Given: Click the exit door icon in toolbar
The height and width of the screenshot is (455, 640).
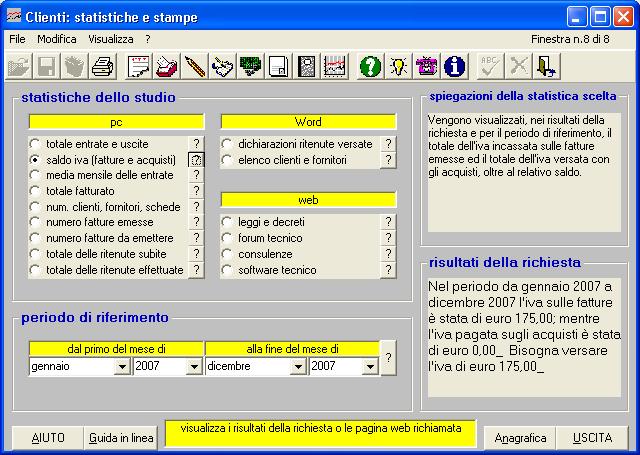Looking at the screenshot, I should coord(547,66).
